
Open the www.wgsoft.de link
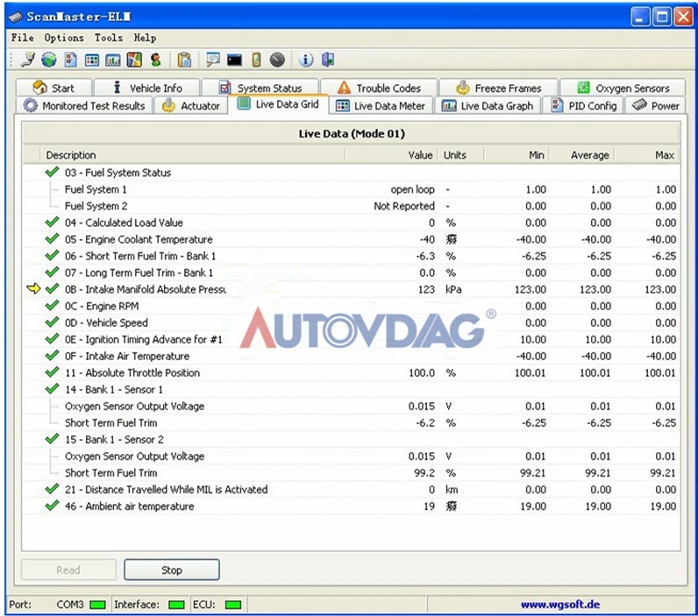pos(560,605)
